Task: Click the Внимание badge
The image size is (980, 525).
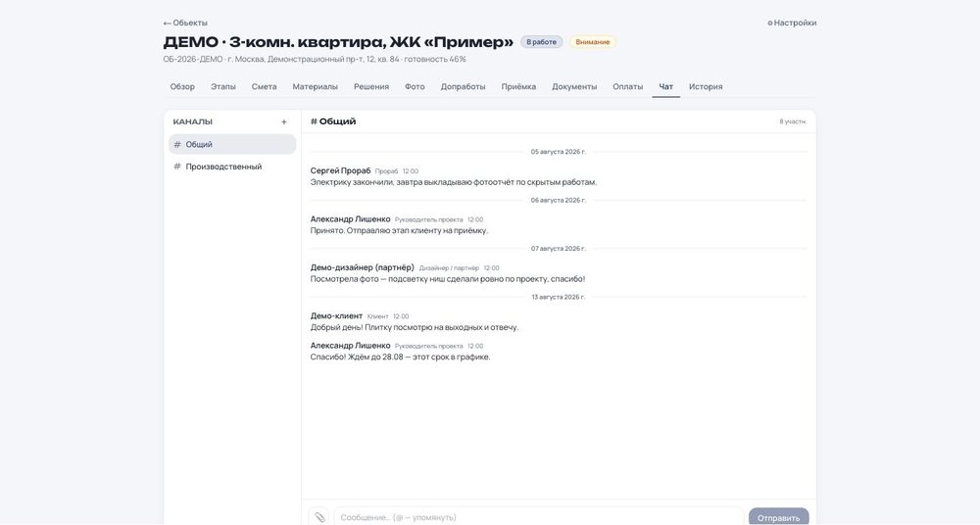Action: click(x=593, y=42)
